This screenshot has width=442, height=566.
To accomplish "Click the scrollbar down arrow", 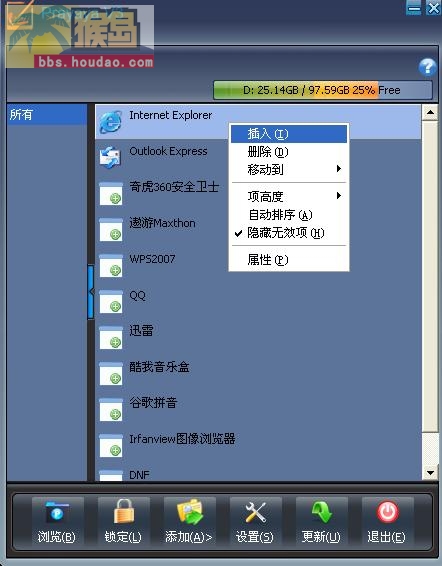I will [x=430, y=473].
